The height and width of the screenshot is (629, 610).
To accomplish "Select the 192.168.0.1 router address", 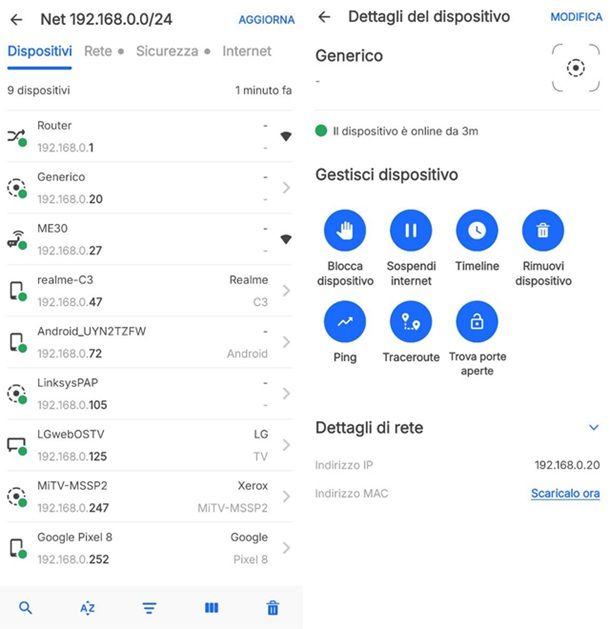I will pyautogui.click(x=65, y=148).
